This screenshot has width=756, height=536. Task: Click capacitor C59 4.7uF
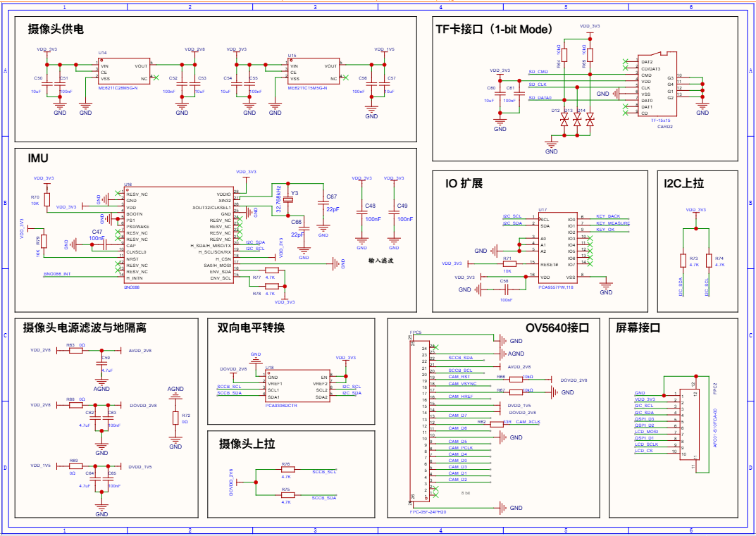101,364
